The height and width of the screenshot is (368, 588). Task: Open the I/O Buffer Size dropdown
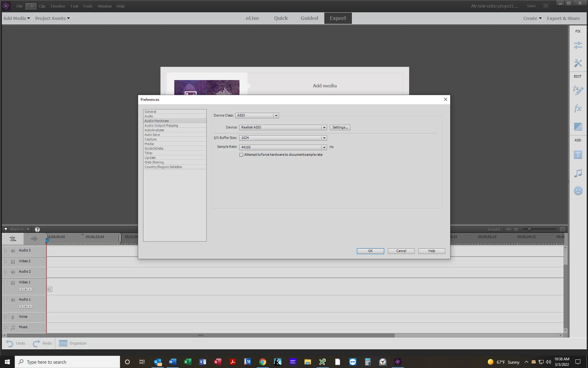[x=324, y=138]
